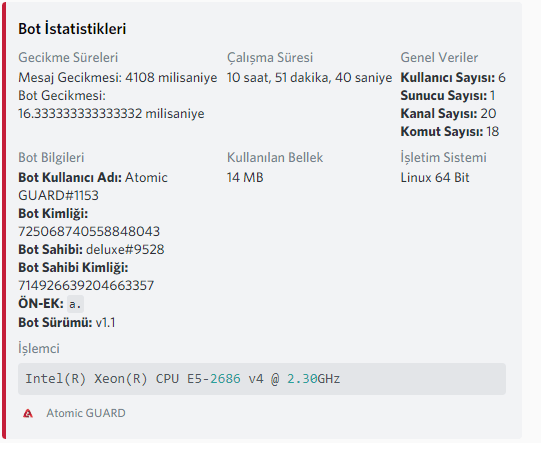This screenshot has height=452, width=541.
Task: Click the 'Kanal Sayısı: 20' line
Action: (x=448, y=114)
